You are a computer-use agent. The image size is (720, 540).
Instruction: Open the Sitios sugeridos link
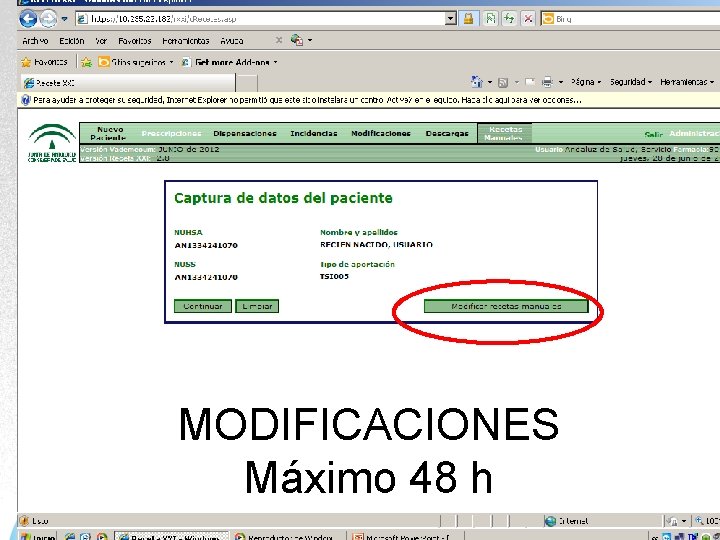pyautogui.click(x=136, y=62)
